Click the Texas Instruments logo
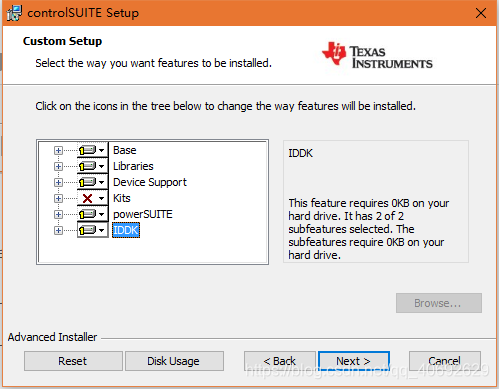Image resolution: width=499 pixels, height=389 pixels. click(x=377, y=55)
